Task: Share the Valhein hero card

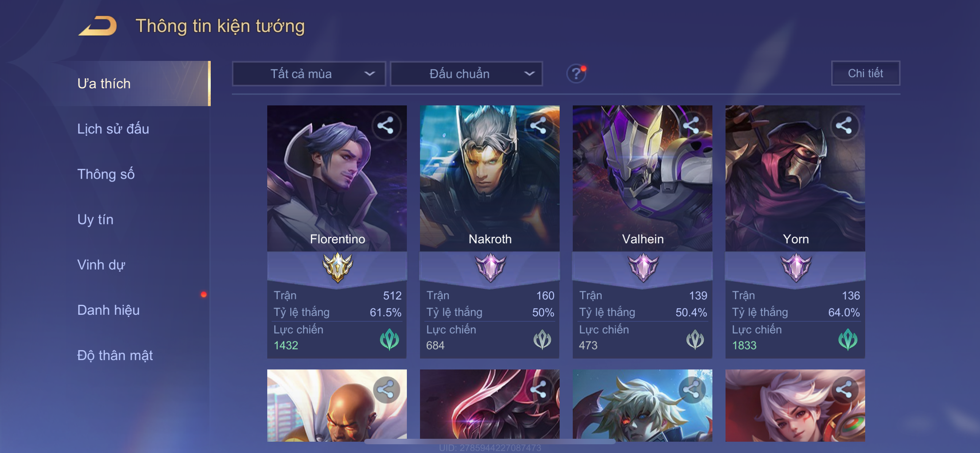Action: coord(691,125)
